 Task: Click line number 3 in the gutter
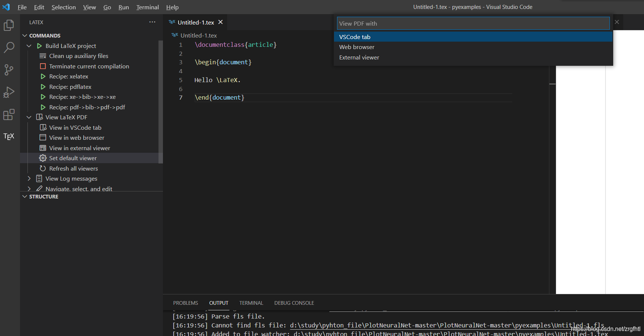click(x=181, y=62)
